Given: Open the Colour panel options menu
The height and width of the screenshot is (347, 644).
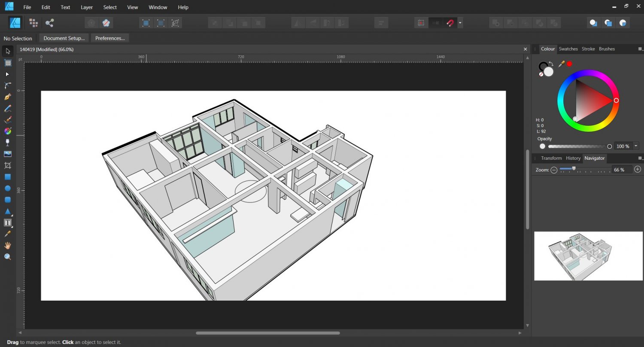Looking at the screenshot, I should [x=640, y=49].
